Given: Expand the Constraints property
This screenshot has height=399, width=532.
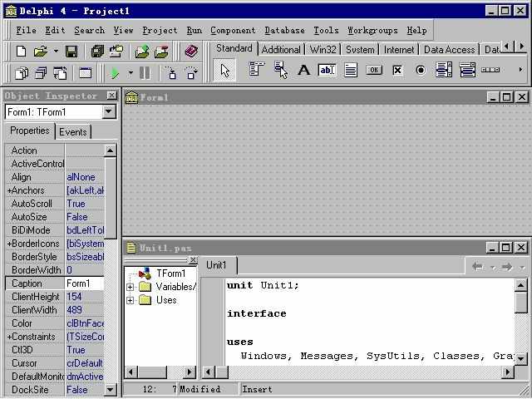Looking at the screenshot, I should [x=9, y=337].
